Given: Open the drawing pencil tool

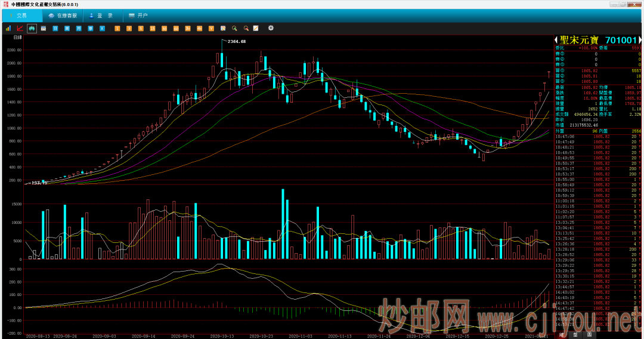Looking at the screenshot, I should 256,28.
